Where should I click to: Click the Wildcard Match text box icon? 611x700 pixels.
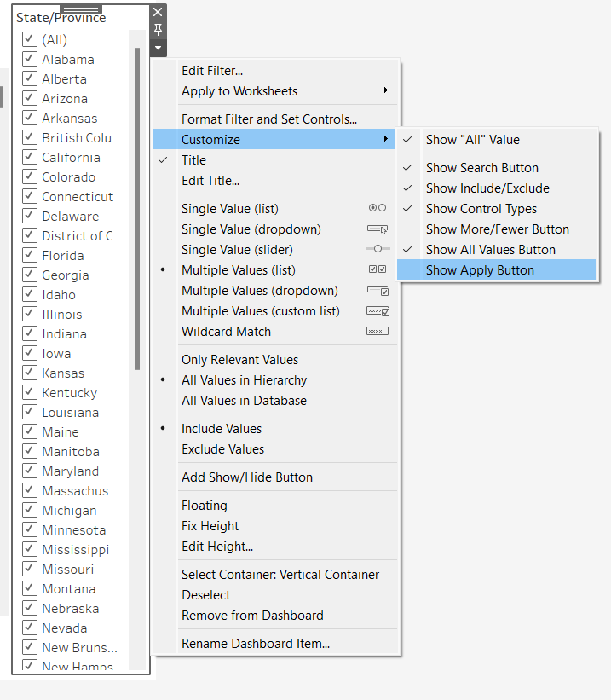(x=377, y=332)
